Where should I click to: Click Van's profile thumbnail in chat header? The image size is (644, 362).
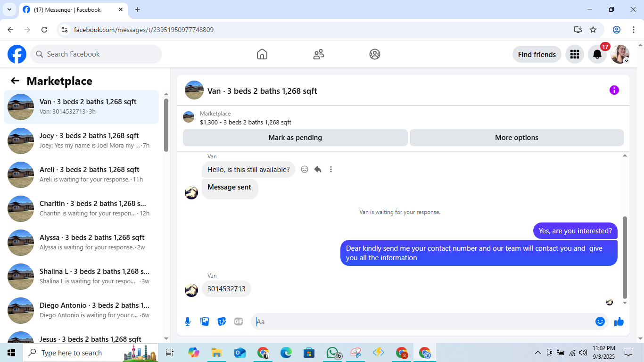(x=194, y=90)
